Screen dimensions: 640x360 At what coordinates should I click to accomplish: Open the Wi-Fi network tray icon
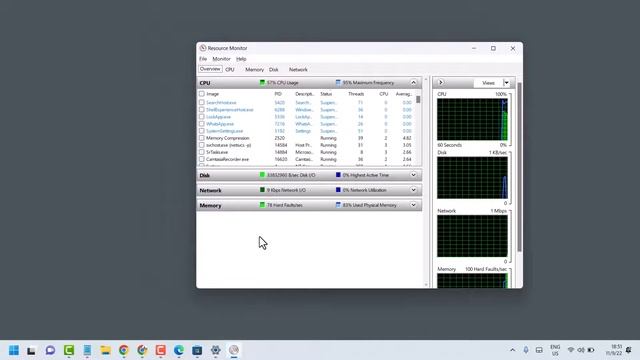coord(571,350)
